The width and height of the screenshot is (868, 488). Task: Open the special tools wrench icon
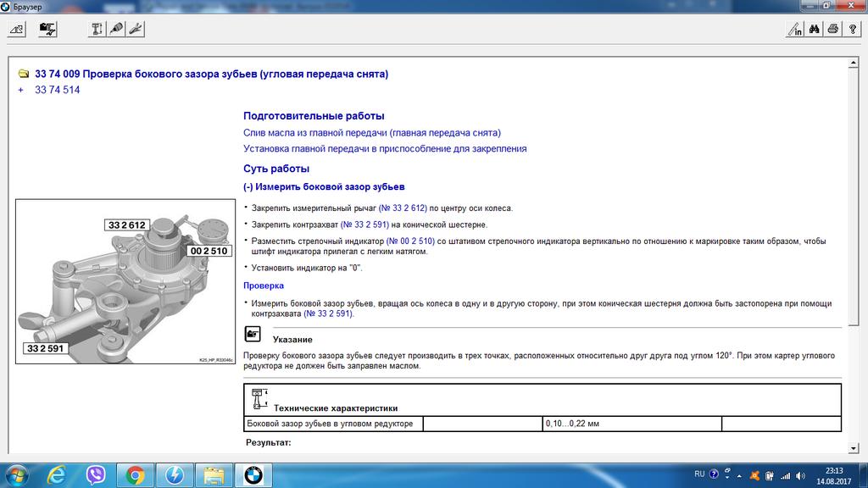136,29
